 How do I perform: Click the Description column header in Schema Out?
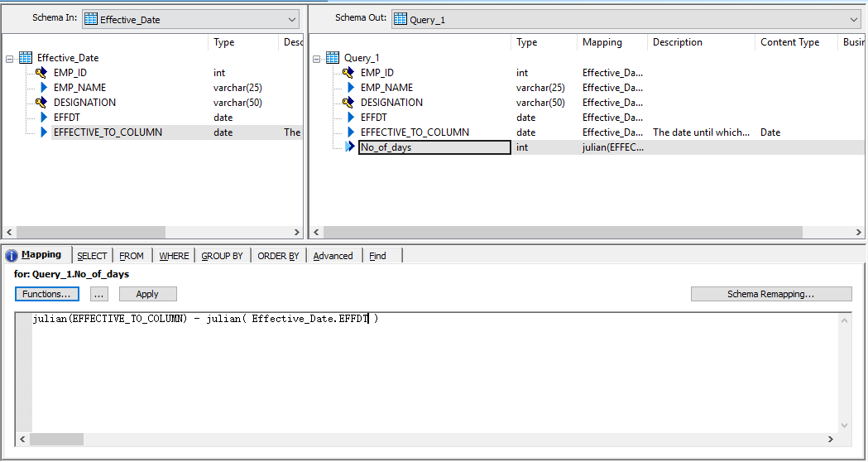click(x=701, y=42)
